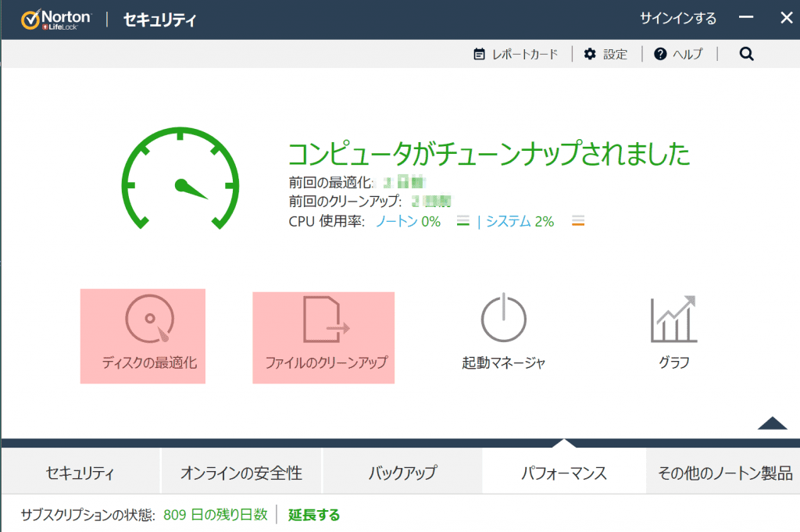Click the 延長する renewal link
The image size is (800, 532).
click(314, 515)
